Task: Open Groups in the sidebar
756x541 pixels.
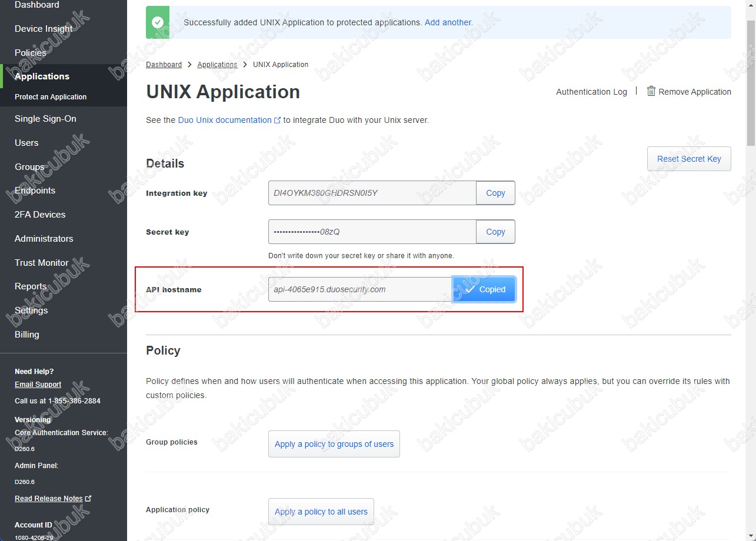Action: tap(29, 167)
